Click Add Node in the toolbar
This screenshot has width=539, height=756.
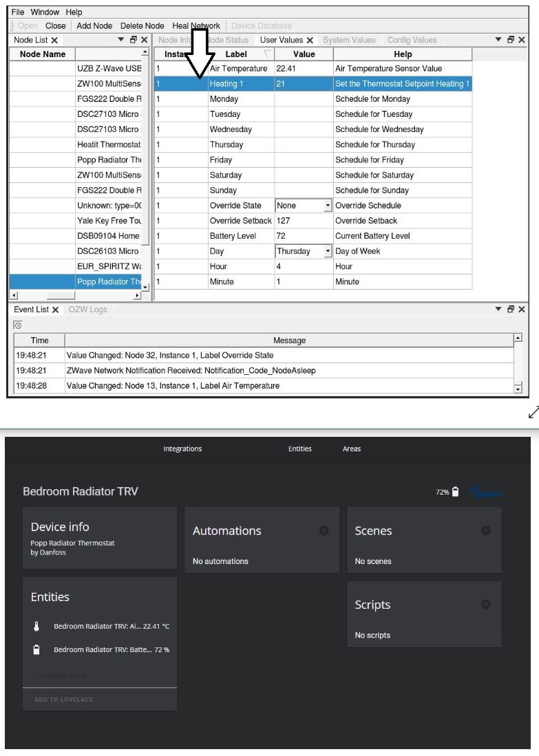coord(94,26)
